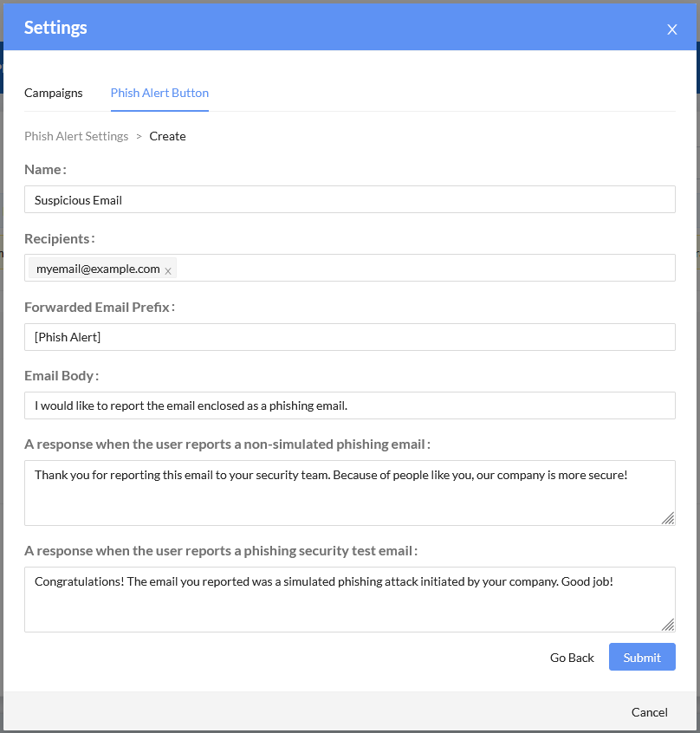This screenshot has height=733, width=700.
Task: Submit the phish alert settings form
Action: click(642, 658)
